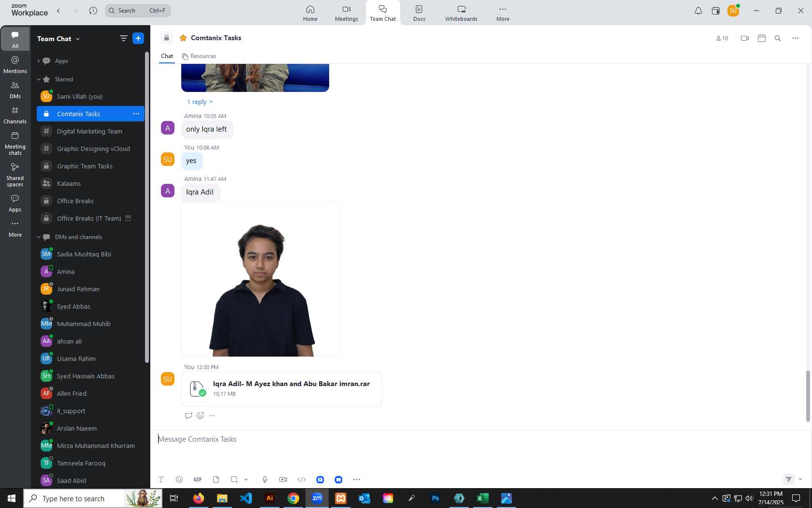This screenshot has width=812, height=508.
Task: Click the Message Comtanix Tasks input field
Action: 478,439
